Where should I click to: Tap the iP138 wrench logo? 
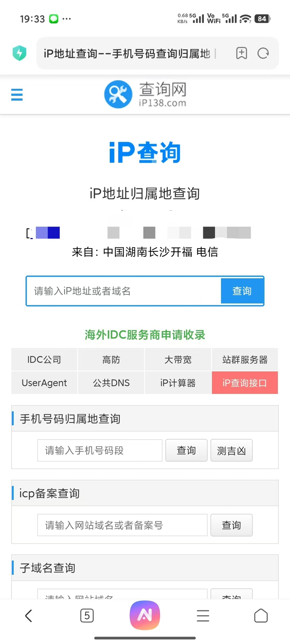click(x=118, y=94)
